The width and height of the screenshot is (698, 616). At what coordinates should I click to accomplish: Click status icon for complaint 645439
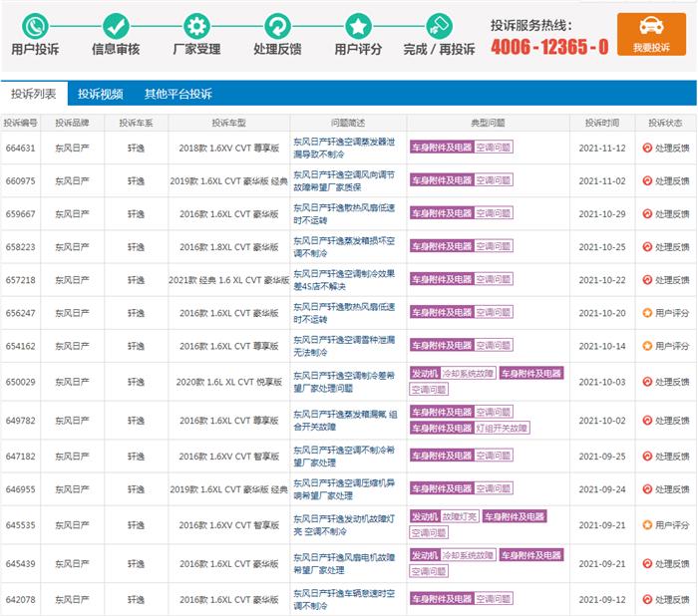[x=647, y=563]
